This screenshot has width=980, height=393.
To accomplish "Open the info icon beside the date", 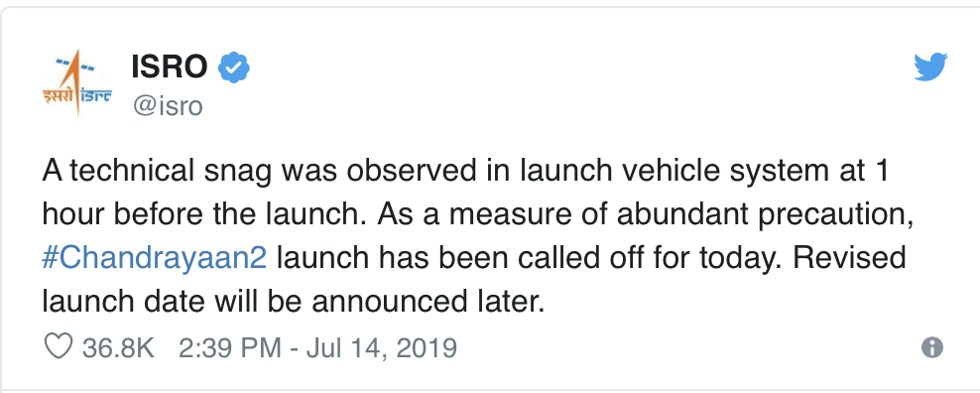I will click(931, 347).
